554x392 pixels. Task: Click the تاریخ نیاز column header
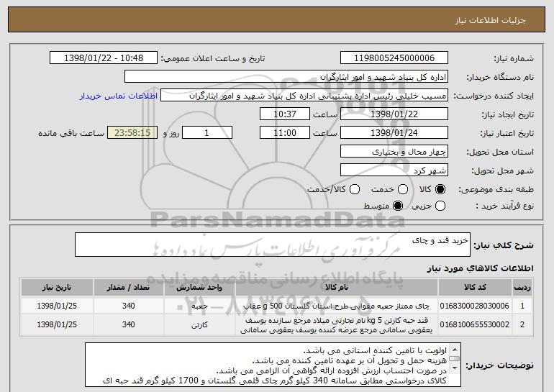coord(57,287)
